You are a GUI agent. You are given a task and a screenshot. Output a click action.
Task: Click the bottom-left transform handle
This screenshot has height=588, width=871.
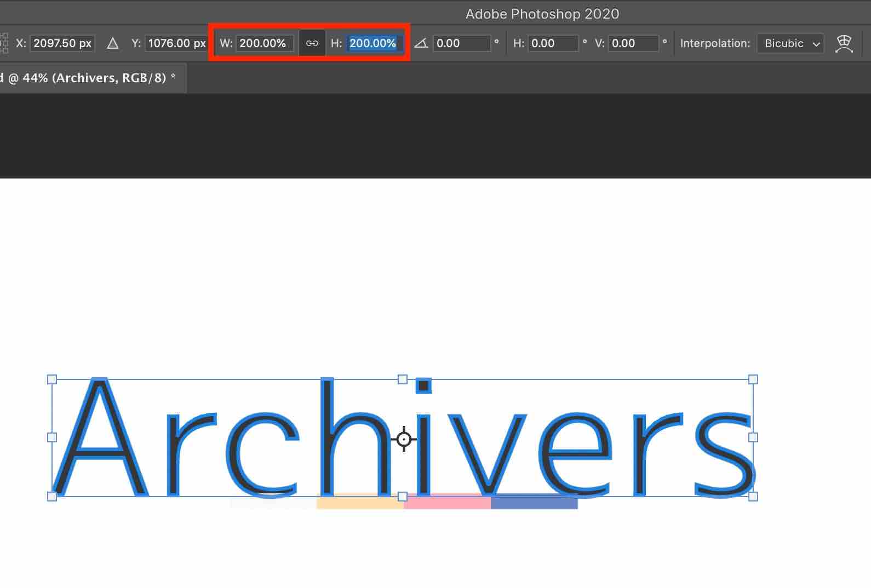coord(52,497)
